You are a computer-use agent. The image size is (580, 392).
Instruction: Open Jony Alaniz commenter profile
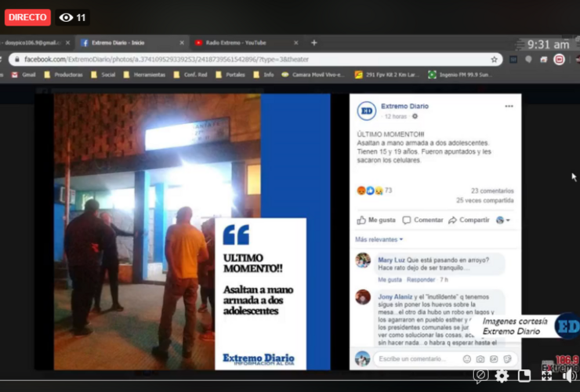(x=395, y=297)
